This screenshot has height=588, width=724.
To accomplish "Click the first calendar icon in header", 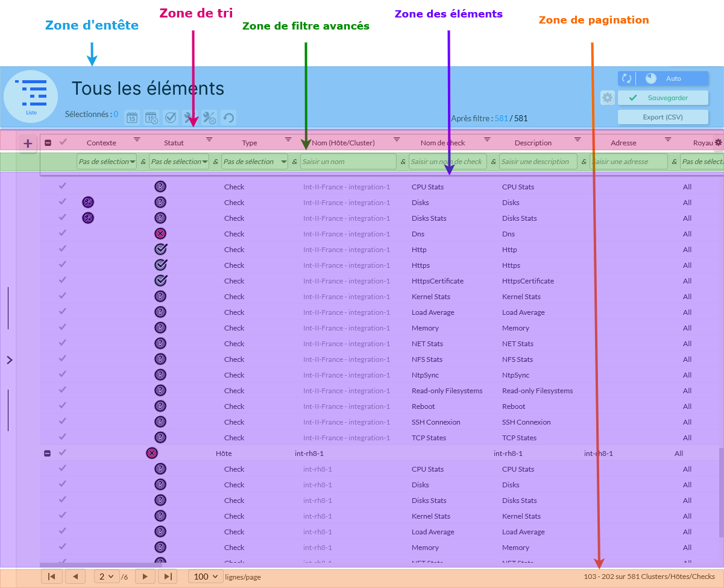I will pos(132,118).
